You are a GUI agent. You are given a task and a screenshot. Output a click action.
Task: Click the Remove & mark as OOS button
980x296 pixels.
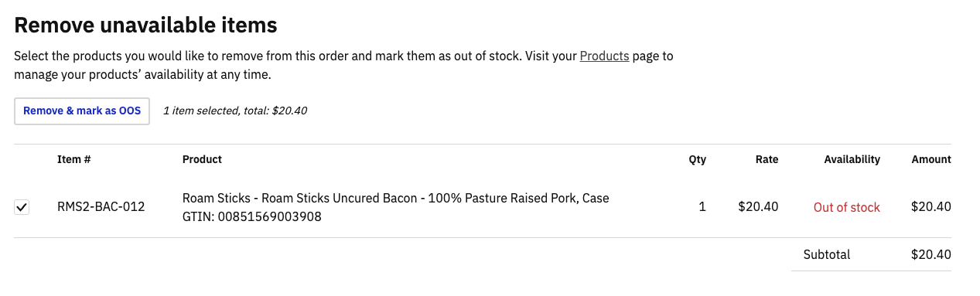(x=82, y=111)
